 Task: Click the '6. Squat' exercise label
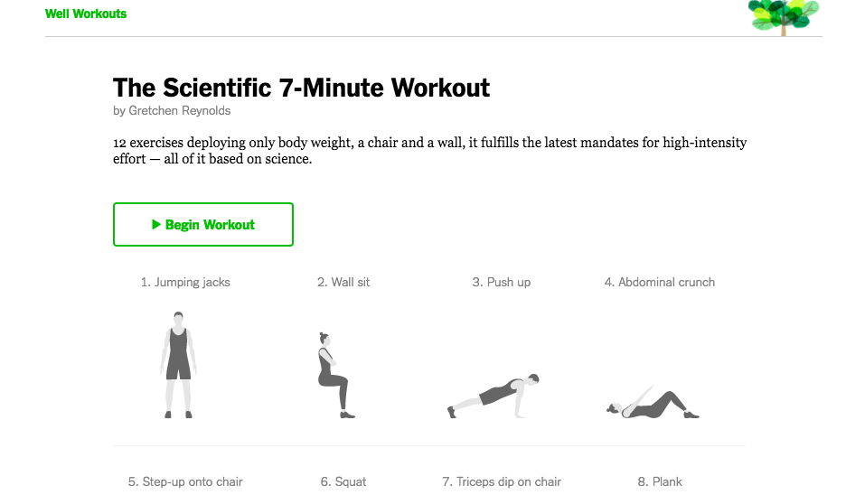click(x=343, y=481)
